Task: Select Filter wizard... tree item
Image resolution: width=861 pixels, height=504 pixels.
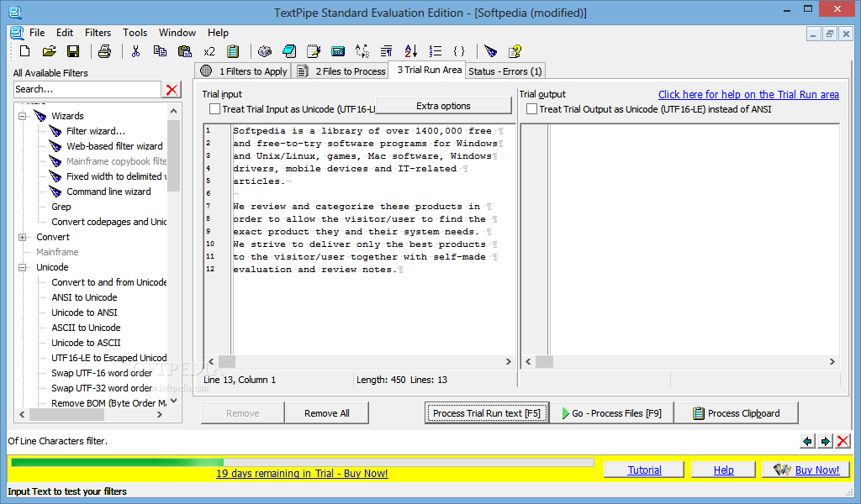Action: [x=96, y=131]
